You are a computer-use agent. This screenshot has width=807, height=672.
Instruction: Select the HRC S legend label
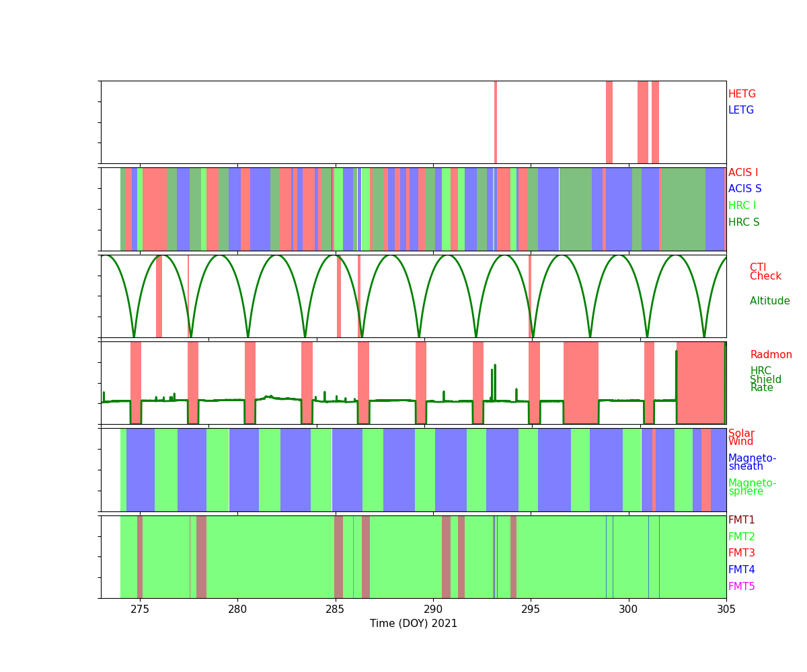743,222
